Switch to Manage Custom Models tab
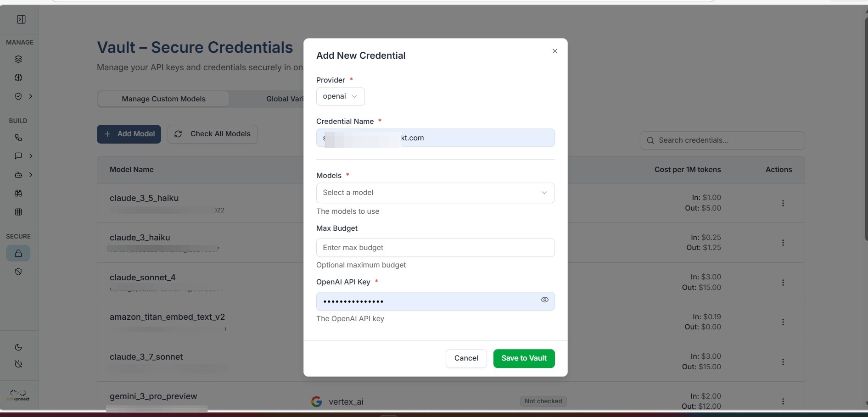This screenshot has width=868, height=417. pos(163,99)
